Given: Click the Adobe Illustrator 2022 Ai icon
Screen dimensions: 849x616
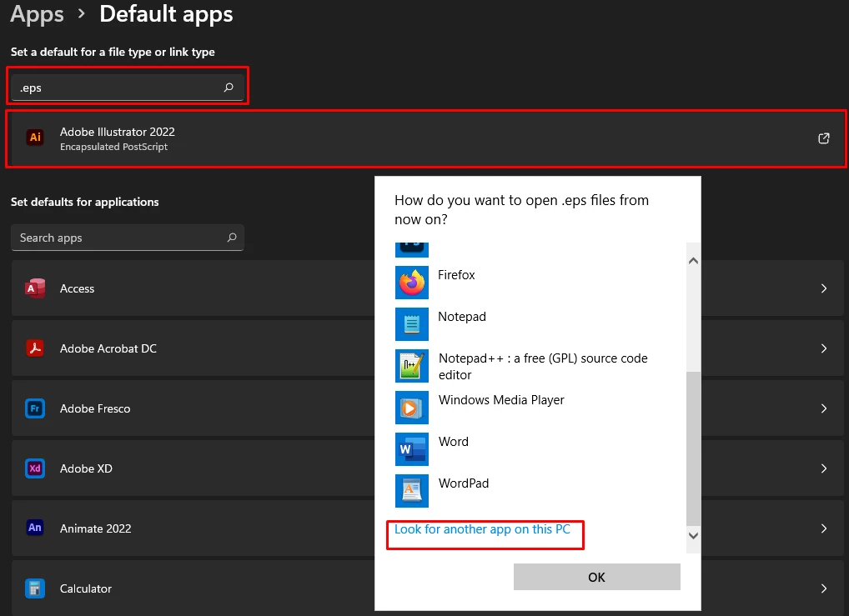Looking at the screenshot, I should (35, 138).
